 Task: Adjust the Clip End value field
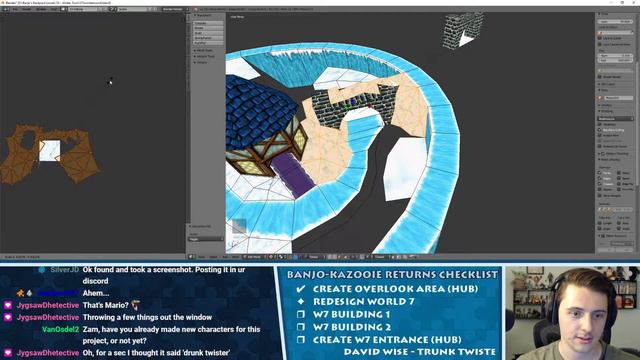coord(616,60)
